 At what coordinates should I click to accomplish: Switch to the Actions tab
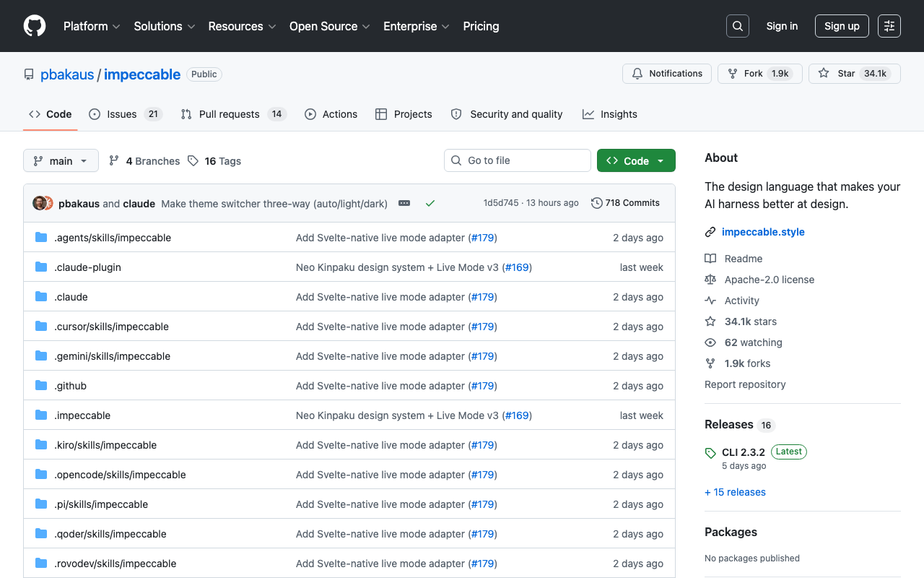coord(331,114)
